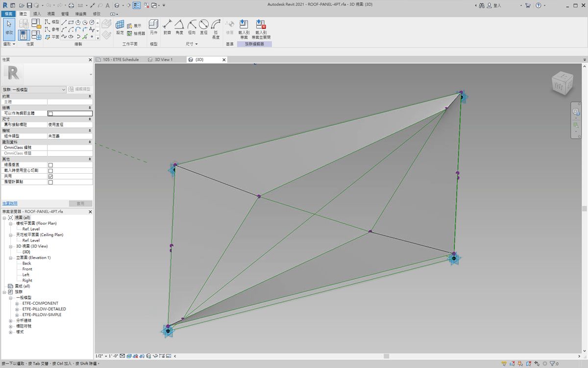Open the Revit home R logo menu
This screenshot has height=368, width=588.
click(5, 5)
